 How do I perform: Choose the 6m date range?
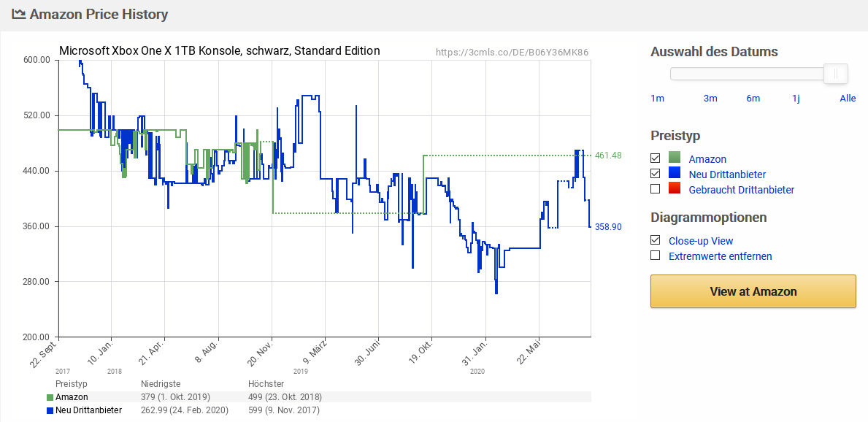(753, 99)
